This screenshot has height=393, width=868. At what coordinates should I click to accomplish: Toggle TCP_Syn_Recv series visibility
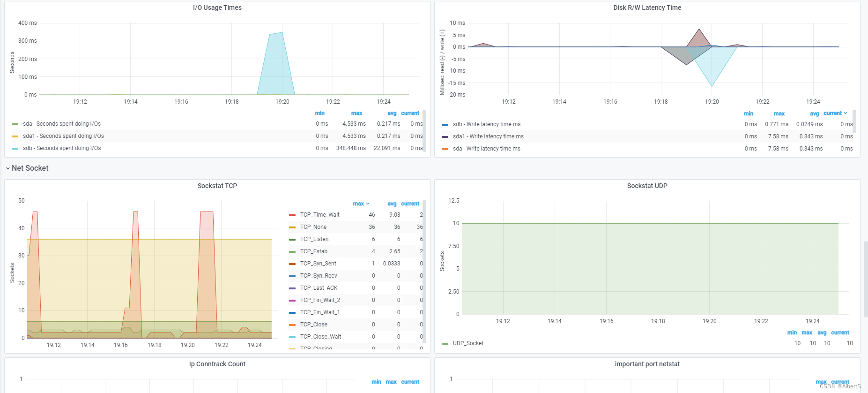pyautogui.click(x=319, y=276)
